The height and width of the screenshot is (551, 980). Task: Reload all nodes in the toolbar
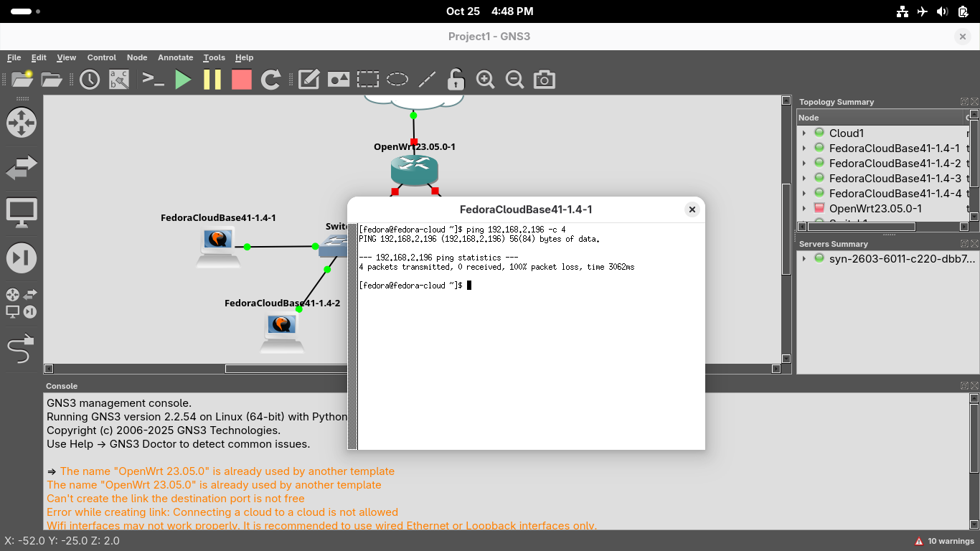click(270, 80)
